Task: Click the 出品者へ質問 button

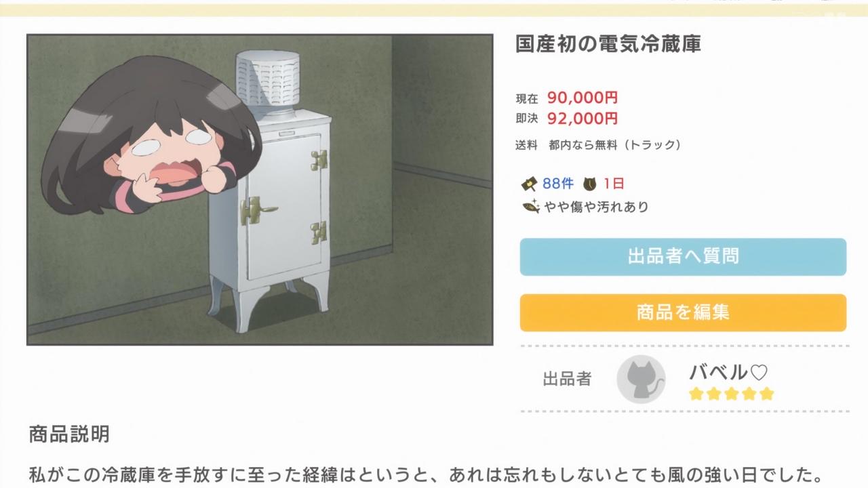Action: click(683, 257)
